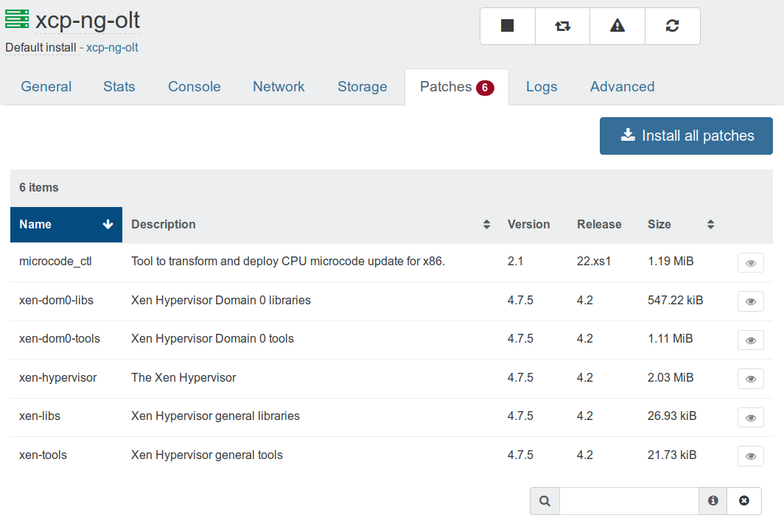
Task: Click the 22.xs1 release value
Action: [x=593, y=262]
